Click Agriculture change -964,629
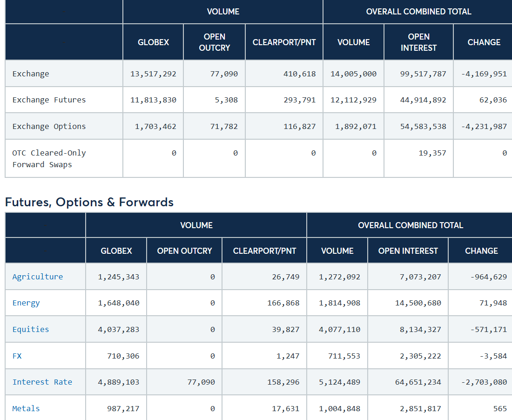The height and width of the screenshot is (420, 512). (488, 277)
